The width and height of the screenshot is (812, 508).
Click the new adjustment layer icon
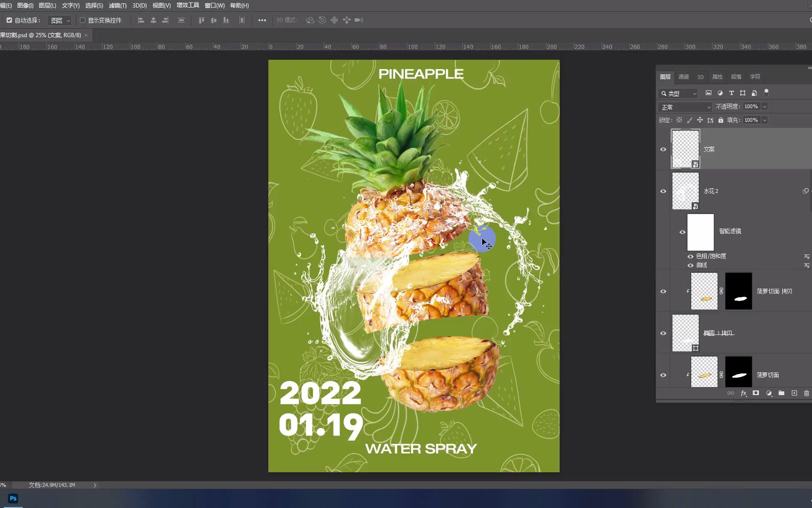tap(769, 393)
